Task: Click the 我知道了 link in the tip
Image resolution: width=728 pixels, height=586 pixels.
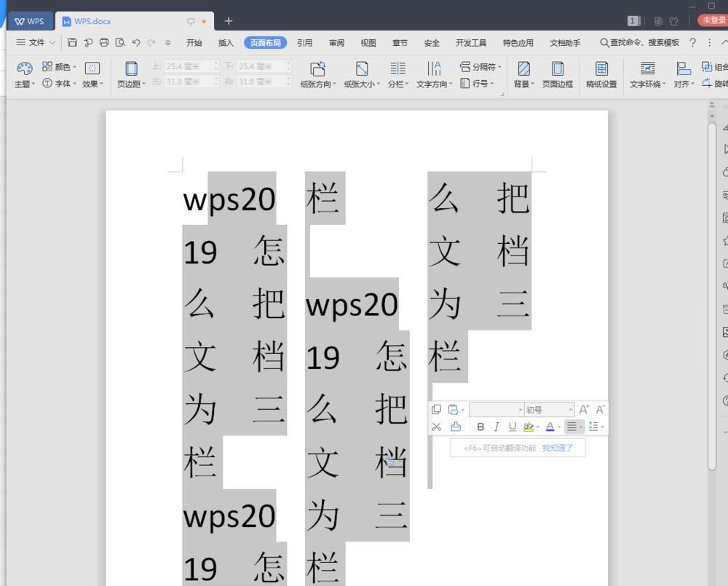Action: [558, 448]
